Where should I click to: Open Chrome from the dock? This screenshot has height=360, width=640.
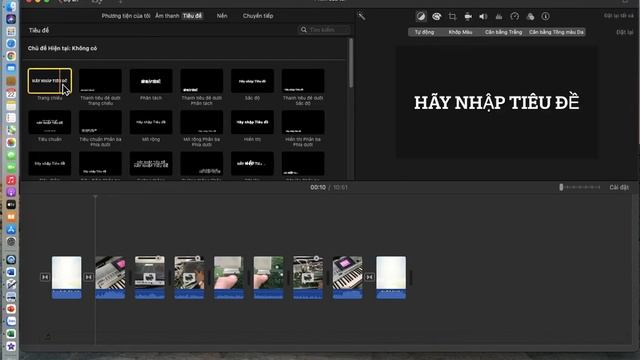pos(11,56)
